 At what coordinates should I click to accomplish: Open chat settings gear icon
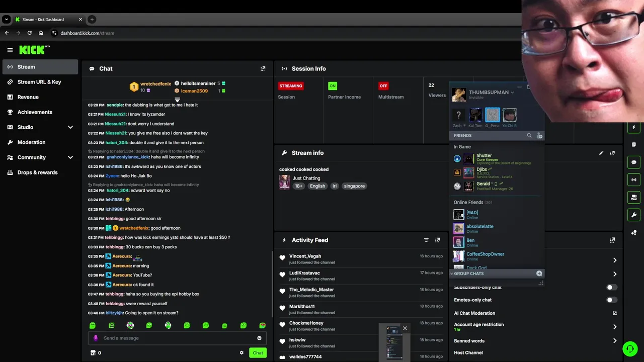click(242, 353)
